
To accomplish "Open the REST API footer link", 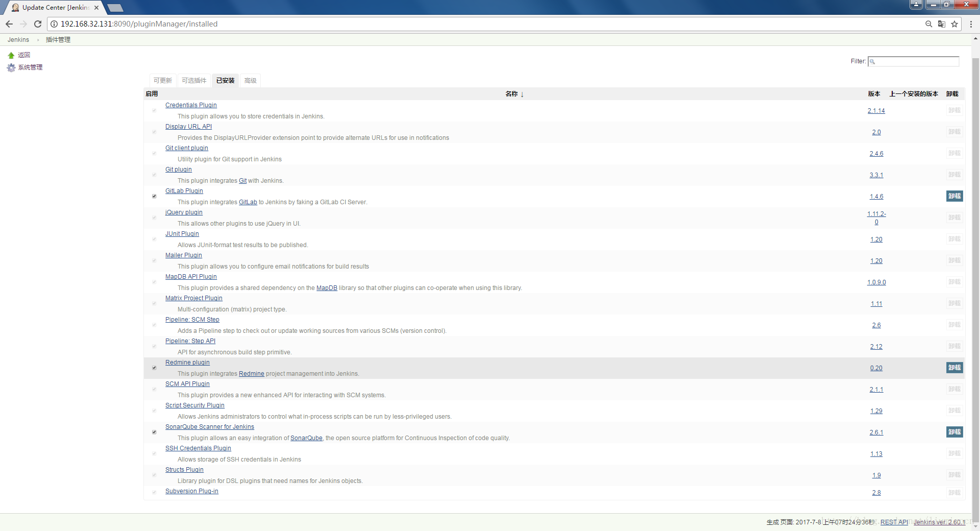I will coord(894,522).
